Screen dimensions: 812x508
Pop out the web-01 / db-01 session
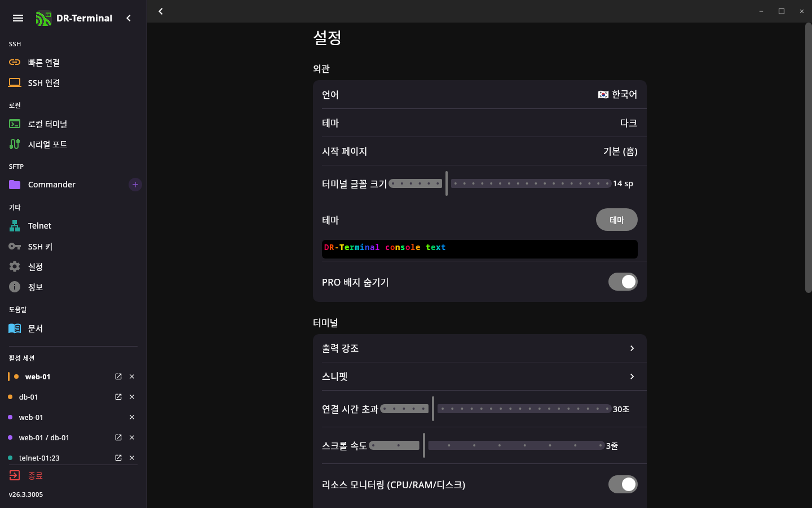118,437
